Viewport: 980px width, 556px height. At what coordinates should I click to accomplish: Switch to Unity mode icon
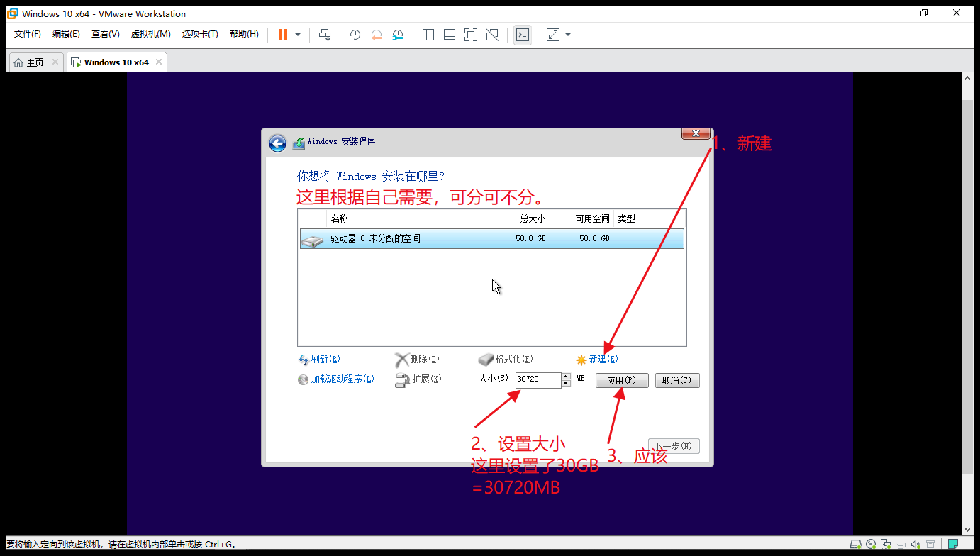492,35
